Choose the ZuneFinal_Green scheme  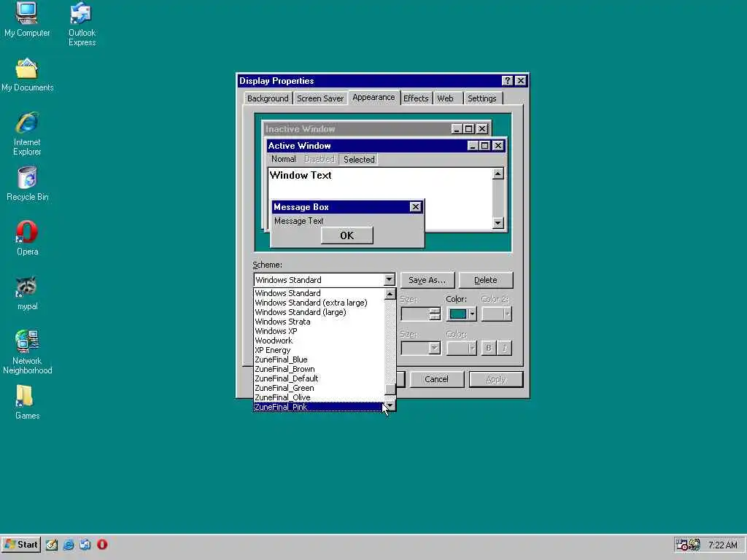click(x=320, y=389)
